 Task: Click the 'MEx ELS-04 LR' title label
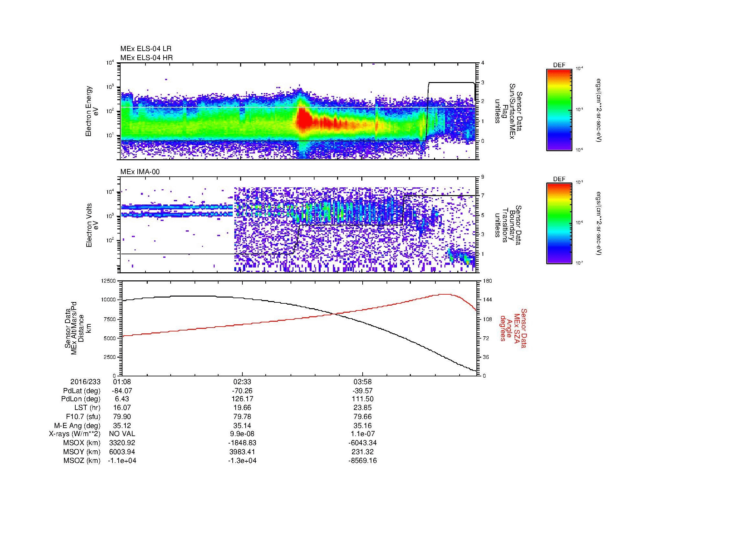146,49
